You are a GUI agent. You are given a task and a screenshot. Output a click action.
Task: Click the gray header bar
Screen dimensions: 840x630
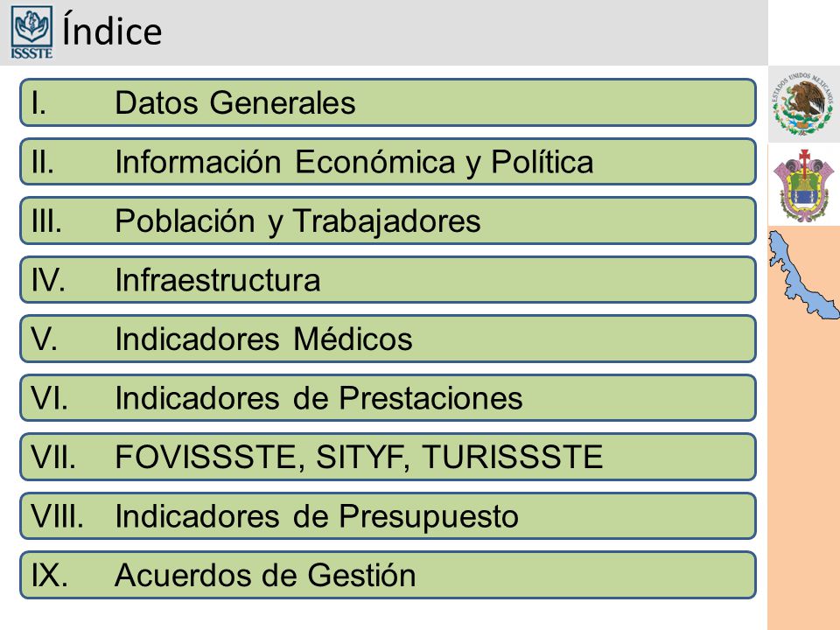click(383, 32)
